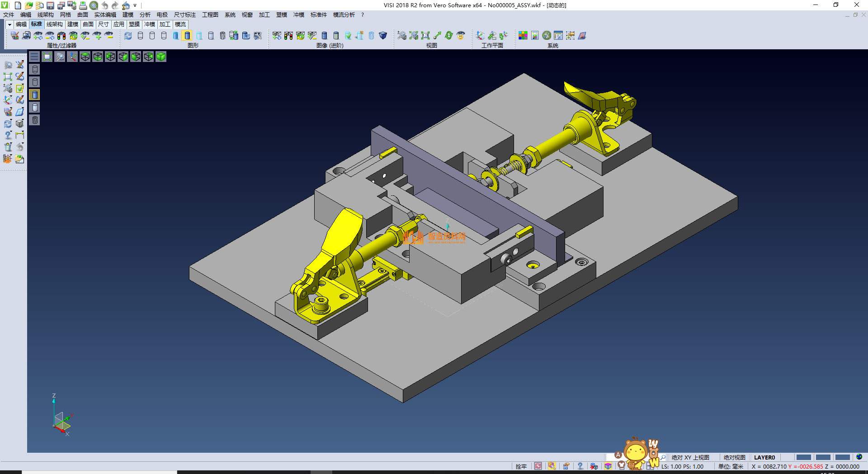Switch to the 线架构 ribbon tab
This screenshot has height=474, width=868.
pos(54,24)
